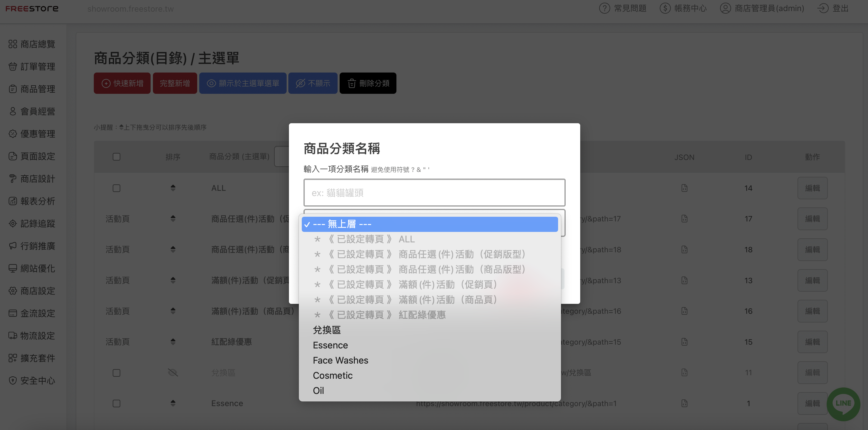This screenshot has height=430, width=868.
Task: Open JSON file icon for ID 14
Action: 684,188
